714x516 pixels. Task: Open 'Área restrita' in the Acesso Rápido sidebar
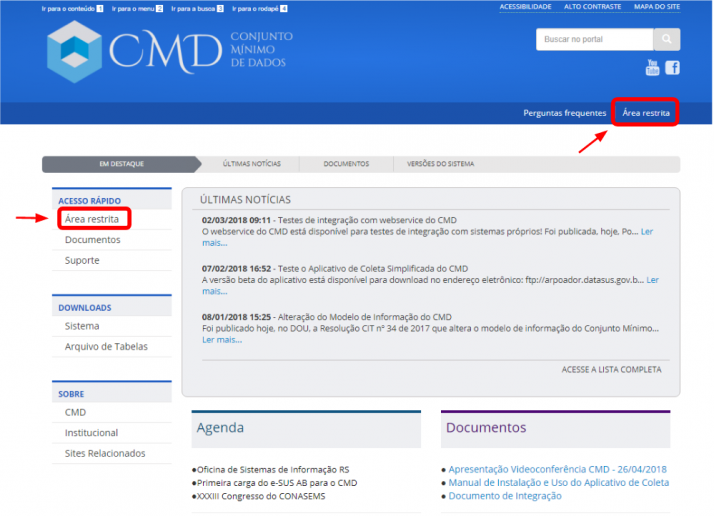pos(92,219)
